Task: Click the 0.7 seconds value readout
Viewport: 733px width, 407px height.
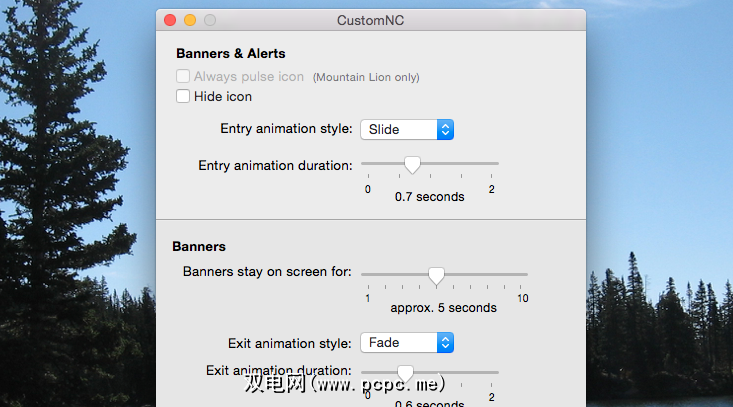Action: [x=429, y=197]
